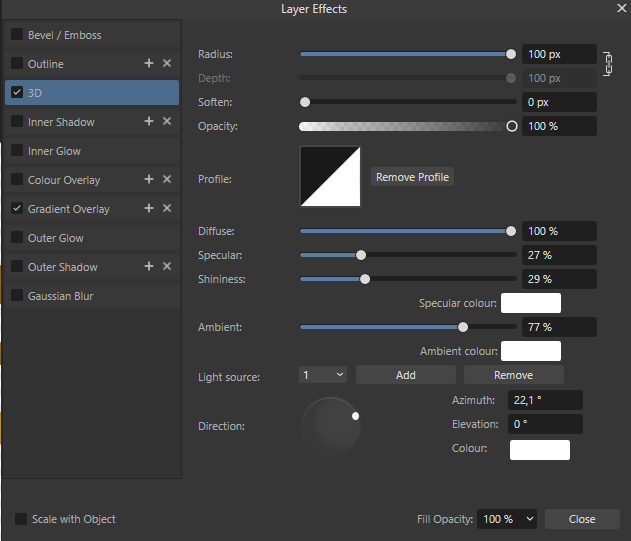Image resolution: width=631 pixels, height=541 pixels.
Task: Select the Colour Overlay effect row
Action: (x=92, y=180)
